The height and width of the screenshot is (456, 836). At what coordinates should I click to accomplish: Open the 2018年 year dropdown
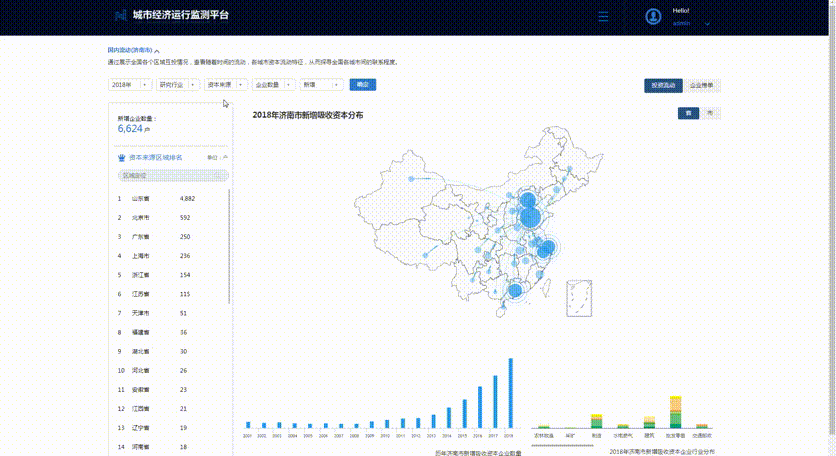(x=130, y=85)
